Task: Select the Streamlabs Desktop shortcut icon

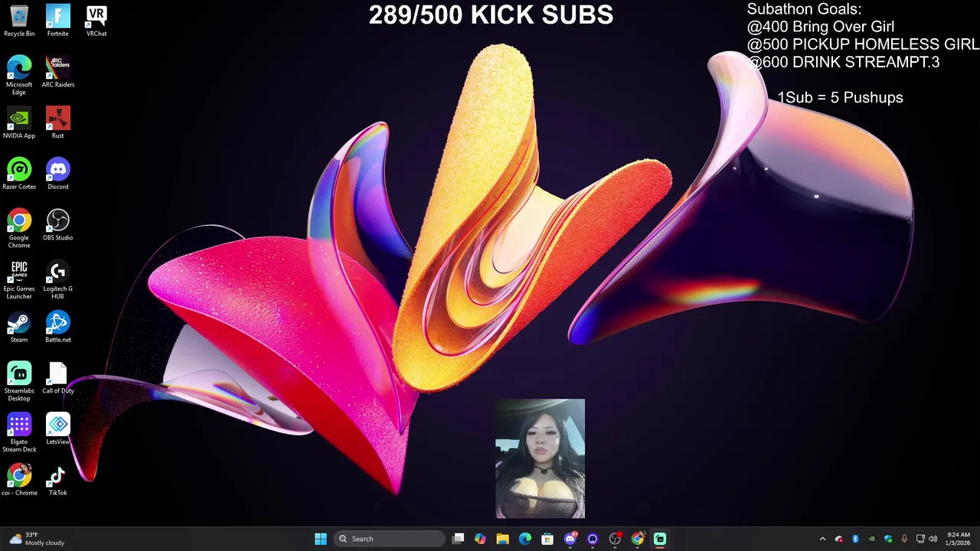Action: coord(19,381)
